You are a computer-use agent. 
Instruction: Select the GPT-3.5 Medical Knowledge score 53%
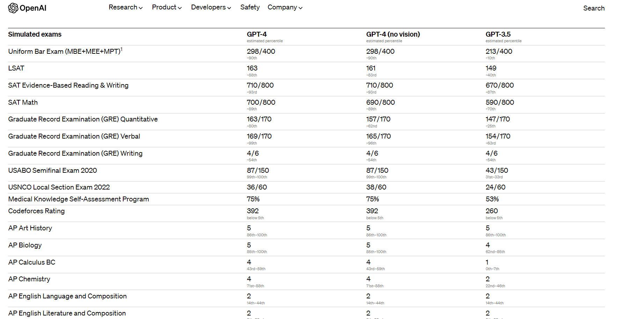pos(492,199)
